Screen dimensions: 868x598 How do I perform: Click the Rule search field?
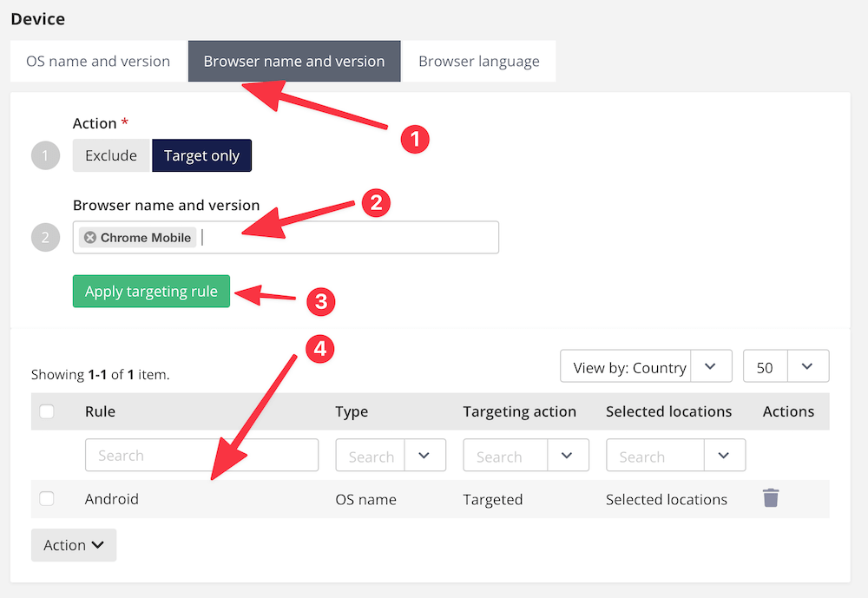pos(201,455)
